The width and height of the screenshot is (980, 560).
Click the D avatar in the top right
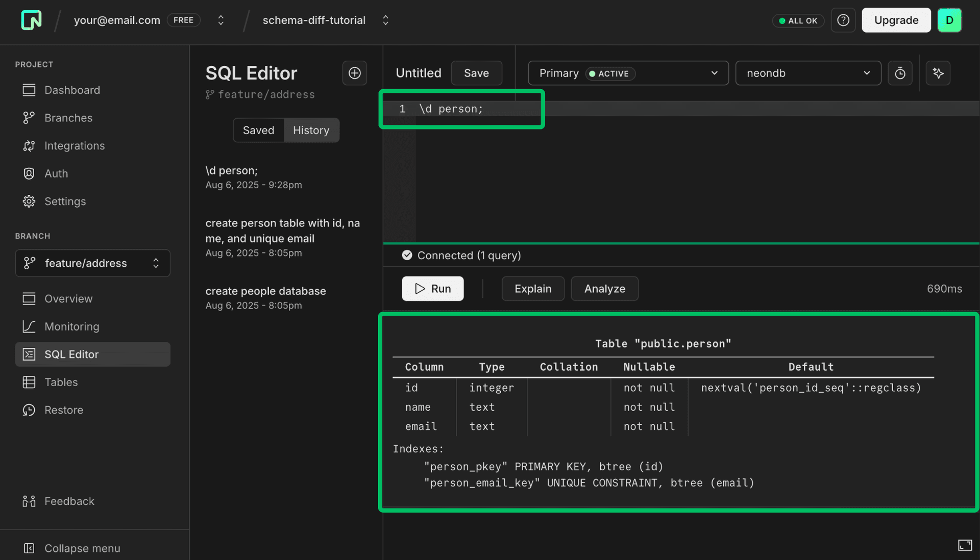949,20
